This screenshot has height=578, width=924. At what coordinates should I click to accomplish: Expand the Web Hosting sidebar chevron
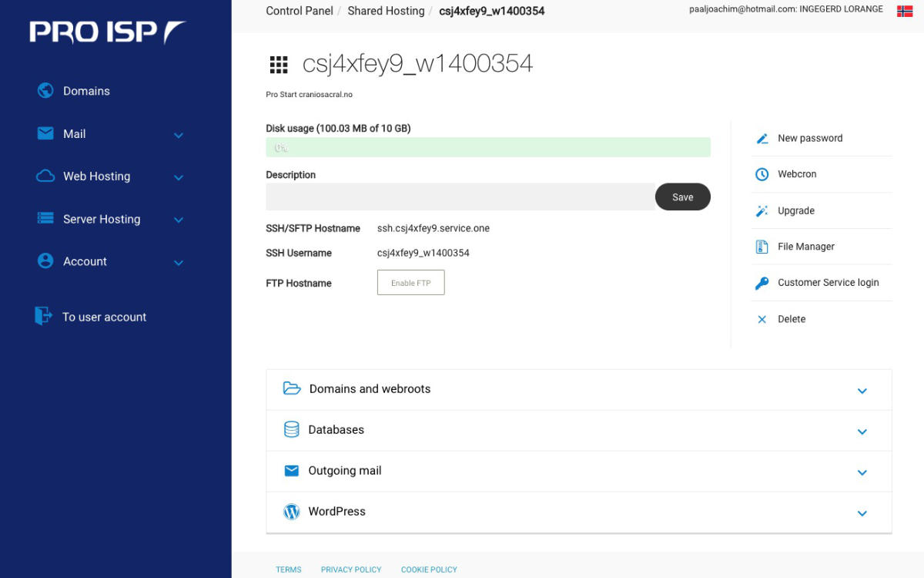tap(179, 177)
